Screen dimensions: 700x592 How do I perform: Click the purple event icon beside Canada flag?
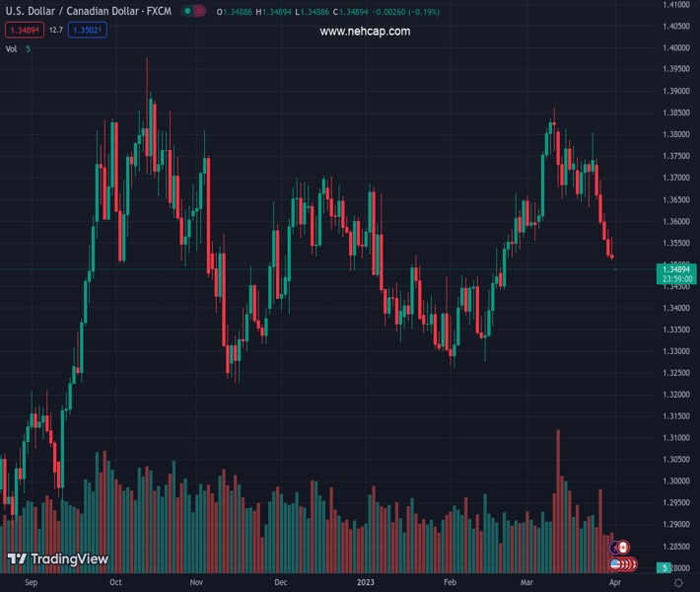[x=615, y=547]
